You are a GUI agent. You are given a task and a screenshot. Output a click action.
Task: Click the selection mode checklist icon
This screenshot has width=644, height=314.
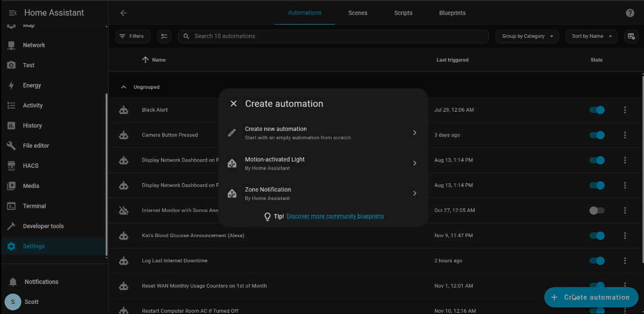pyautogui.click(x=164, y=36)
